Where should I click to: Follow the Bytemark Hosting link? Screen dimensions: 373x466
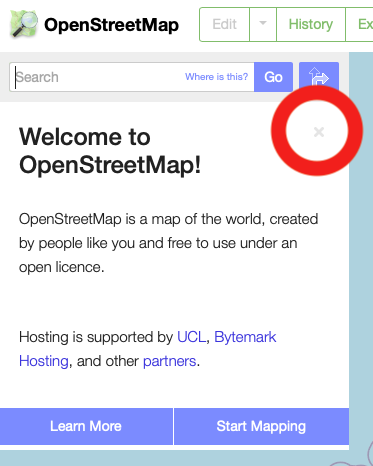(148, 349)
